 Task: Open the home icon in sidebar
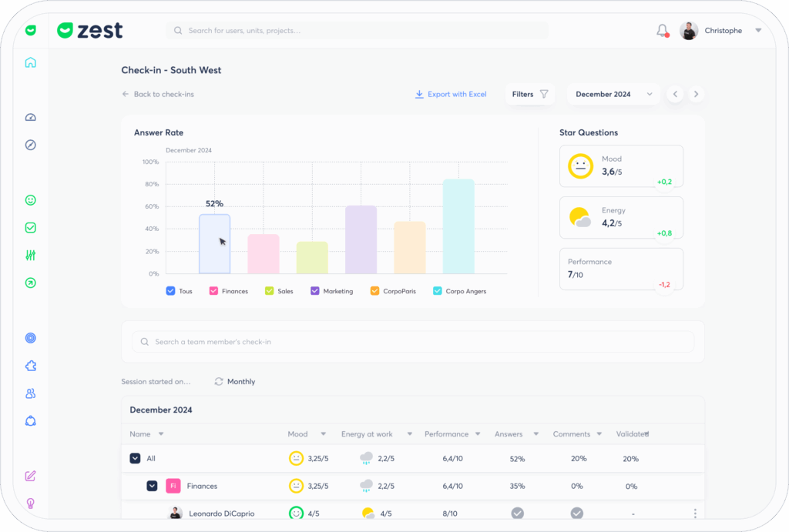coord(31,62)
